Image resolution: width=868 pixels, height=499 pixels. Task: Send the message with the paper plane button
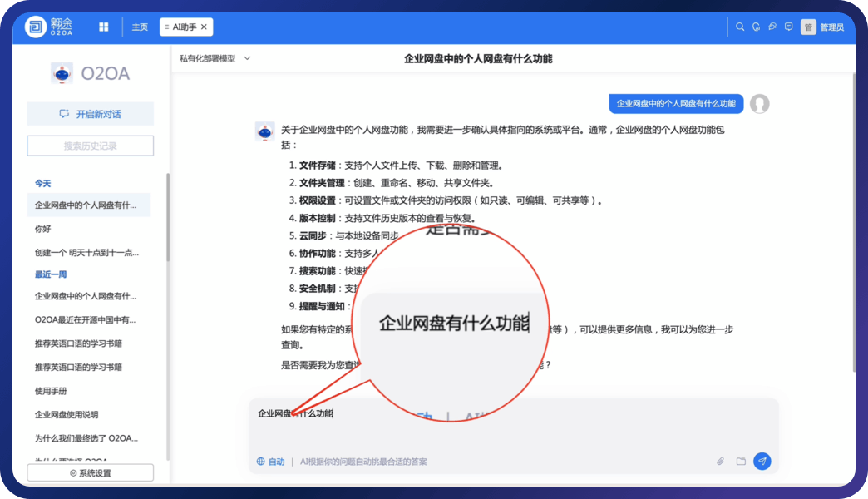pyautogui.click(x=762, y=461)
